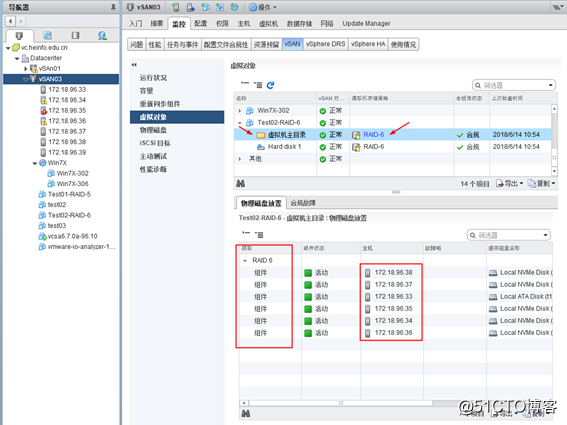The width and height of the screenshot is (567, 425).
Task: Select the Hard disk 1 row
Action: point(393,147)
